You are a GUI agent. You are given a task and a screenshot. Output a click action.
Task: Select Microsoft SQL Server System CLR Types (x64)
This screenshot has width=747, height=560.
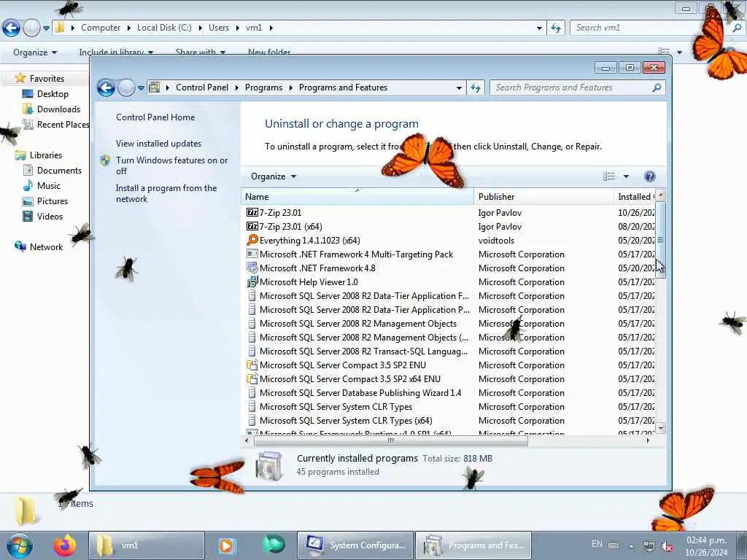pos(346,421)
